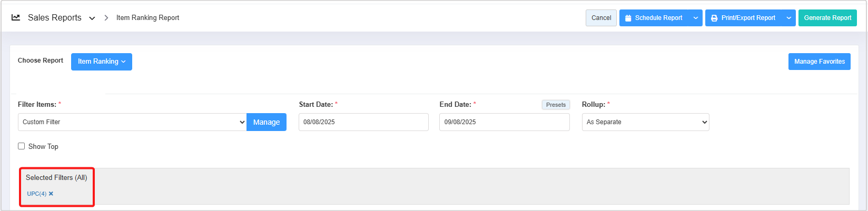Open the Item Ranking report chooser
Image resolution: width=868 pixels, height=211 pixels.
click(102, 62)
